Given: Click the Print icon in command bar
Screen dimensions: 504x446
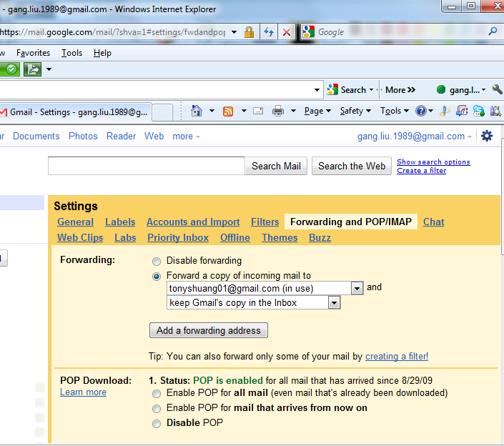Looking at the screenshot, I should [x=278, y=111].
